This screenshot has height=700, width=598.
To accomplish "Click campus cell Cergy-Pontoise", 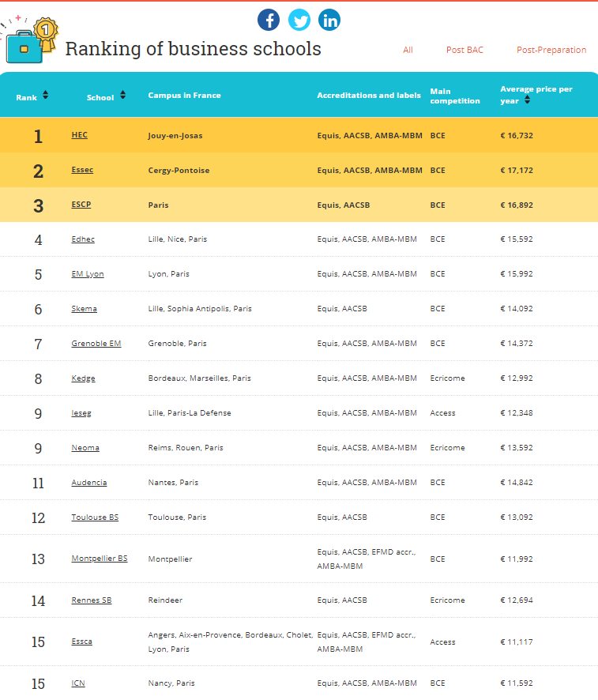I will tap(179, 171).
